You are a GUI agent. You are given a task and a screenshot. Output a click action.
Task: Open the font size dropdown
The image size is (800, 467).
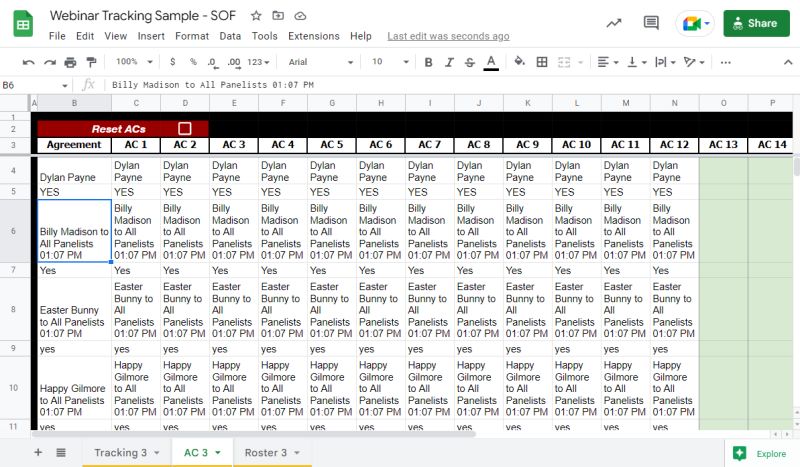click(390, 62)
